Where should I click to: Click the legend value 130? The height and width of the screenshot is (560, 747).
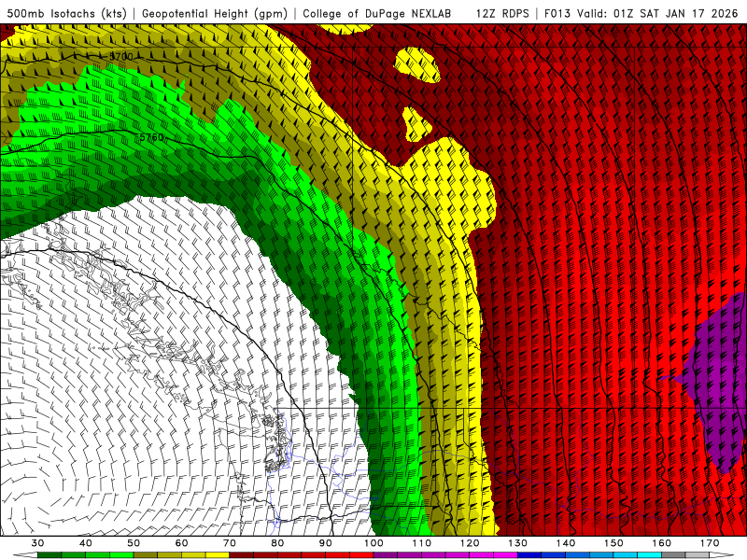[x=518, y=543]
